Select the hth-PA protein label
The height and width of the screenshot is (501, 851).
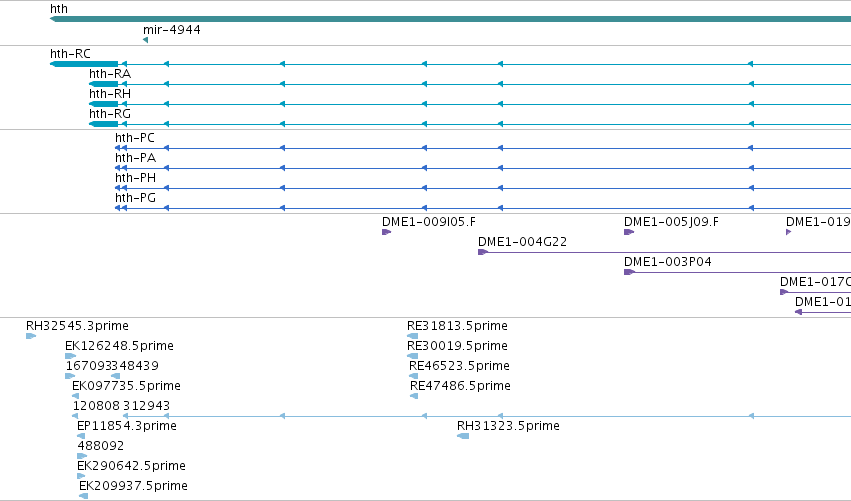point(135,158)
